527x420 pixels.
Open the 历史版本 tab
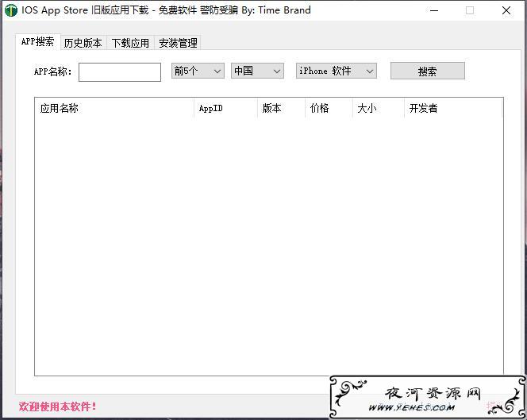click(83, 43)
